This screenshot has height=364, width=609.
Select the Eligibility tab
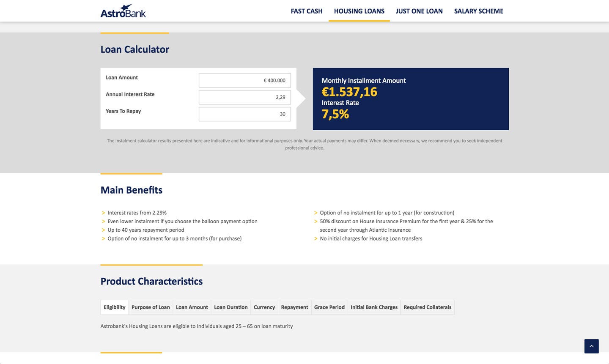pyautogui.click(x=115, y=307)
